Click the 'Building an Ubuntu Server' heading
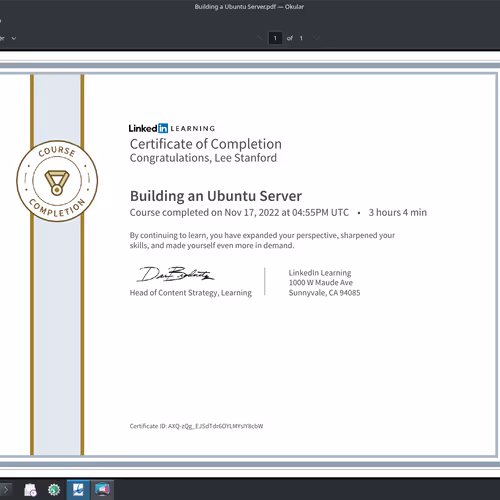The image size is (500, 500). pos(216,196)
